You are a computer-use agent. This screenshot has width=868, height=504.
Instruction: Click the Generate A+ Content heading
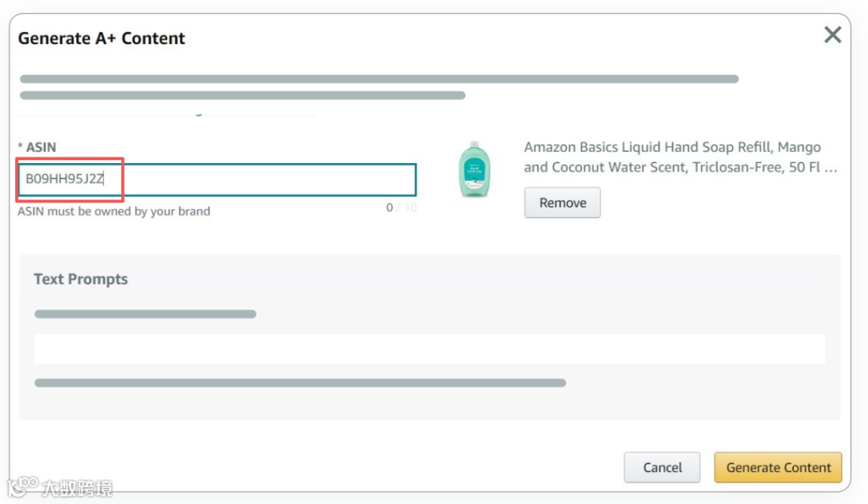101,39
